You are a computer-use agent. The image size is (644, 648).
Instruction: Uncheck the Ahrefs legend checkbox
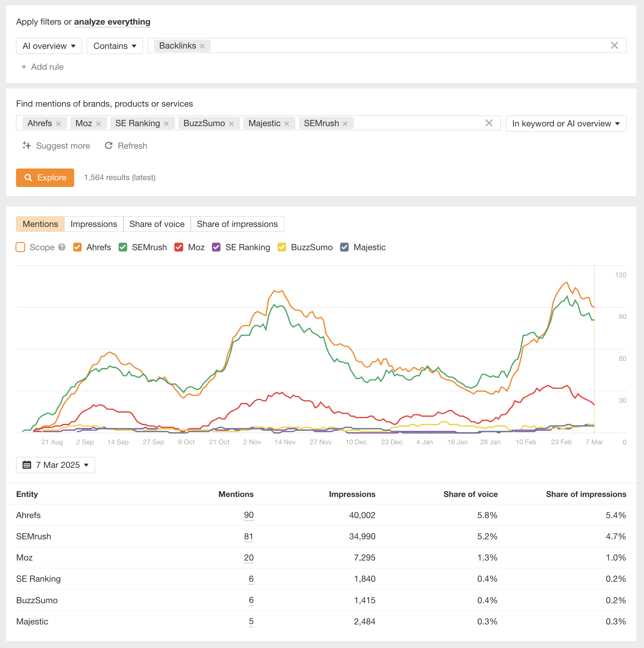77,247
